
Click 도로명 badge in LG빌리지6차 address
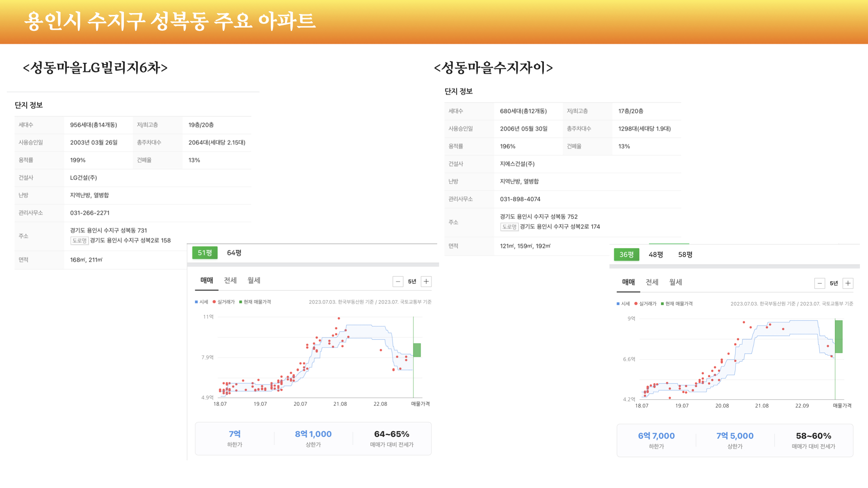pos(79,240)
